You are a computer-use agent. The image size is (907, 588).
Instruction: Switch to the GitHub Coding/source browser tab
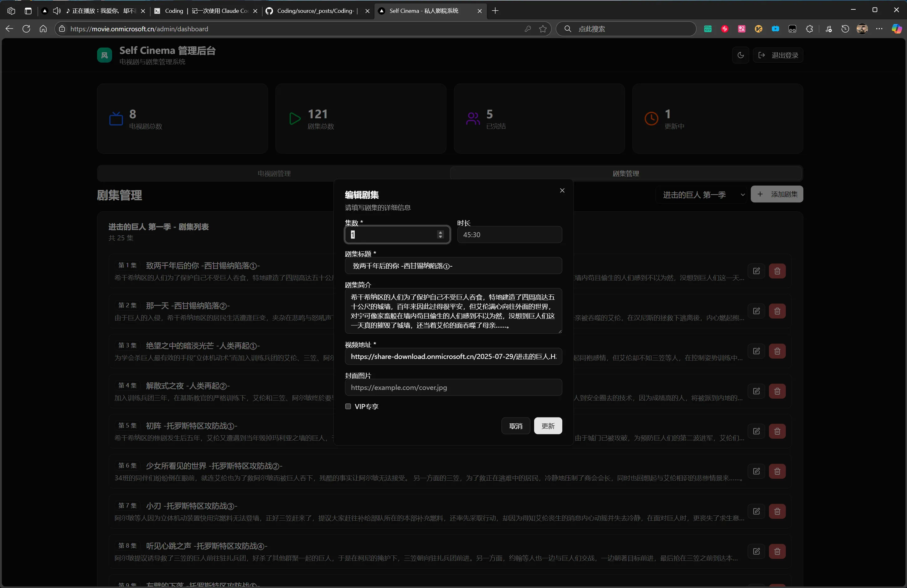pyautogui.click(x=317, y=11)
